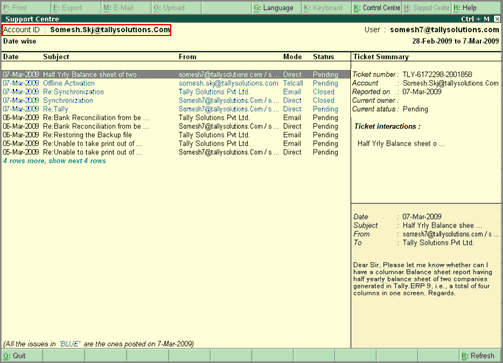Click somesh.skj@tallysolutions.com sender cell
Screen dimensions: 503x363
coord(228,83)
